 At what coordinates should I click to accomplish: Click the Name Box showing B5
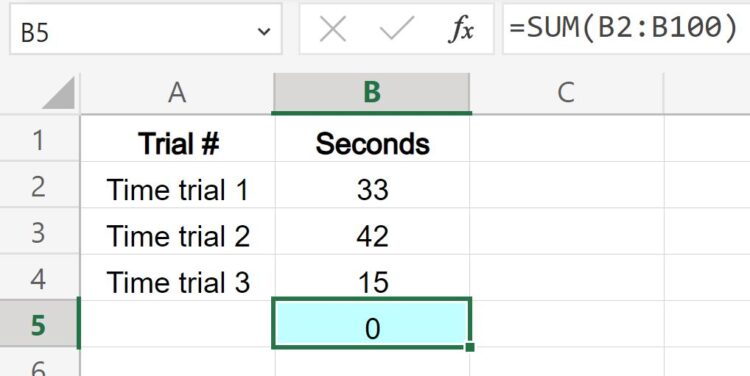(146, 29)
